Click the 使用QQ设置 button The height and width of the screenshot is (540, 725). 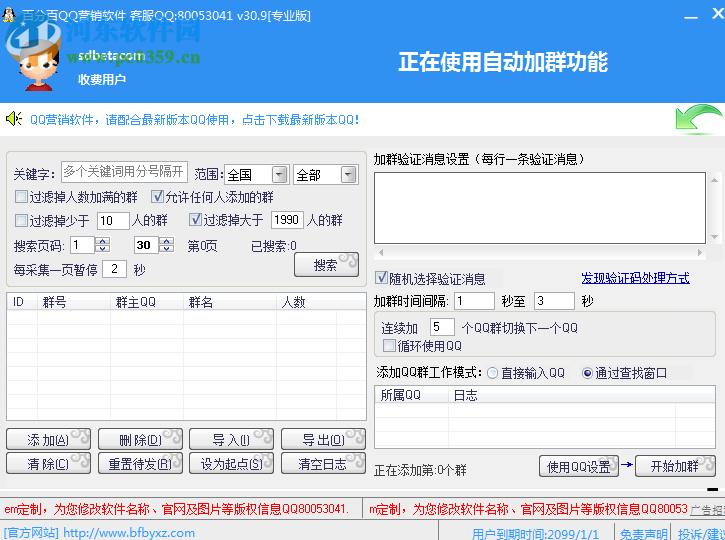(579, 466)
